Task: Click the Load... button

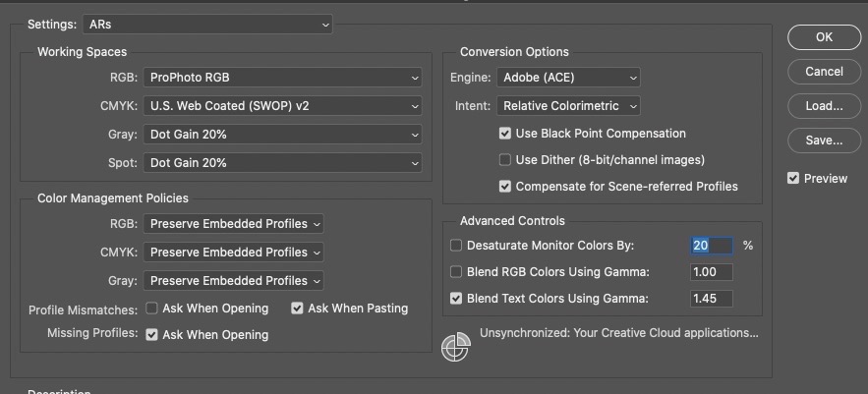Action: [824, 106]
